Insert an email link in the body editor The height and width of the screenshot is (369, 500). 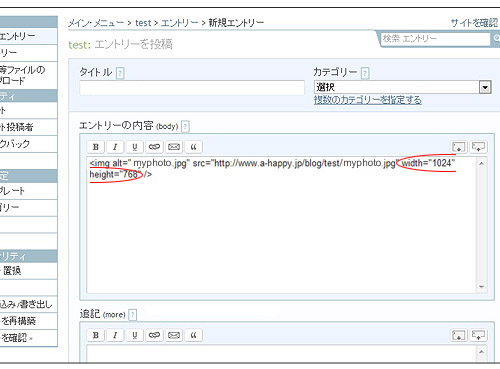[x=174, y=147]
